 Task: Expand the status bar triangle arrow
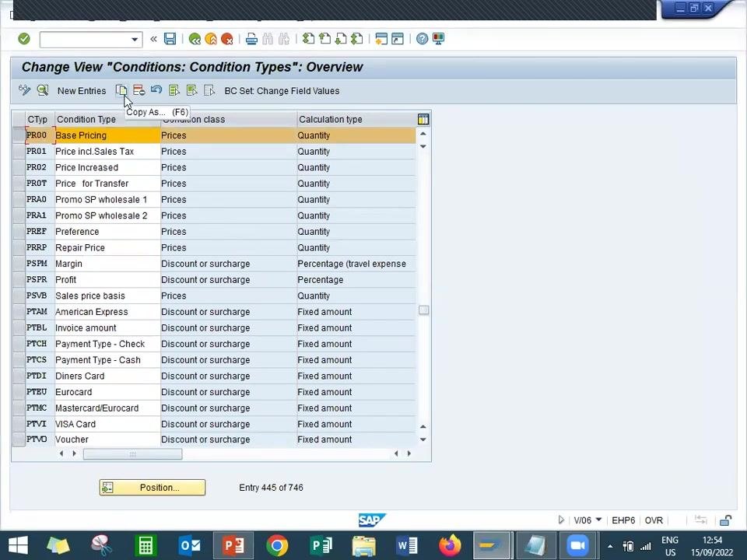pyautogui.click(x=561, y=520)
